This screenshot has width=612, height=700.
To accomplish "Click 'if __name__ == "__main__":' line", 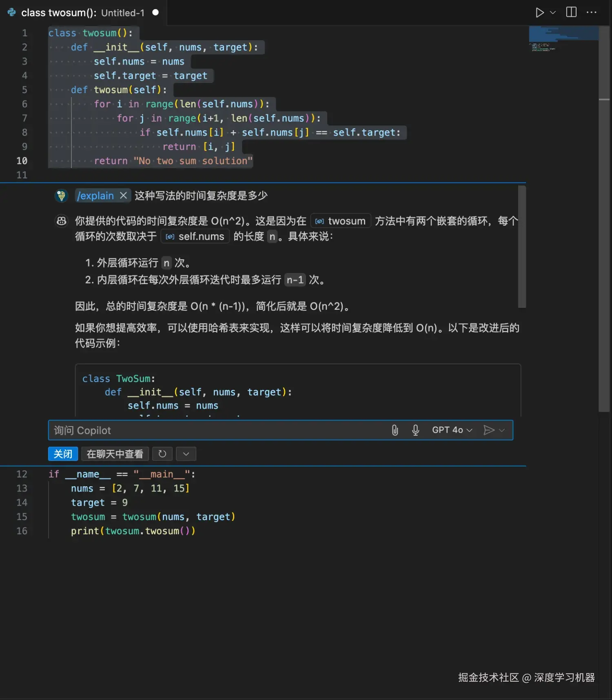I will 122,474.
